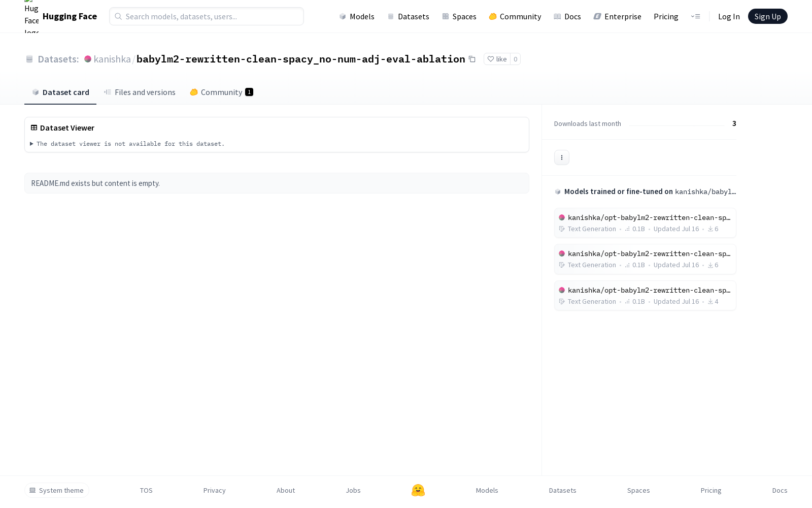Open Pricing footer link
Image resolution: width=812 pixels, height=508 pixels.
click(x=711, y=490)
